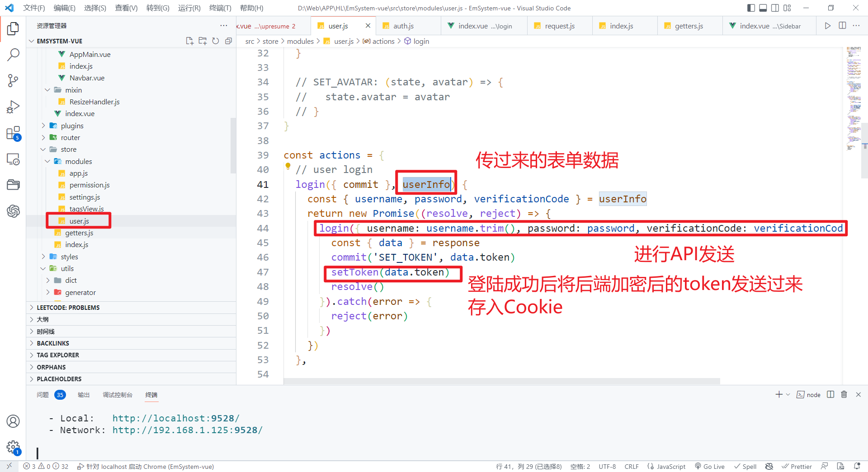Open the new terminal profile dropdown arrow
The height and width of the screenshot is (472, 868).
tap(788, 394)
